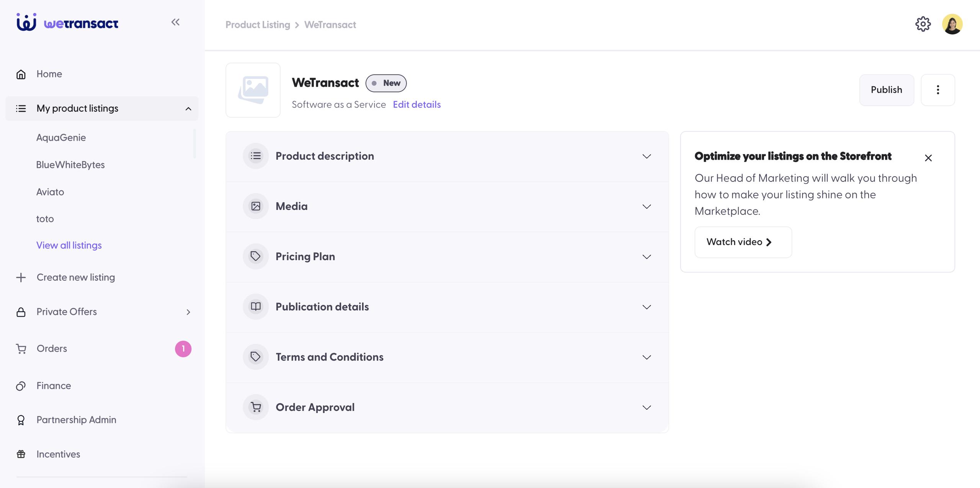Collapse the My product listings section
Image resolution: width=980 pixels, height=488 pixels.
[x=188, y=109]
